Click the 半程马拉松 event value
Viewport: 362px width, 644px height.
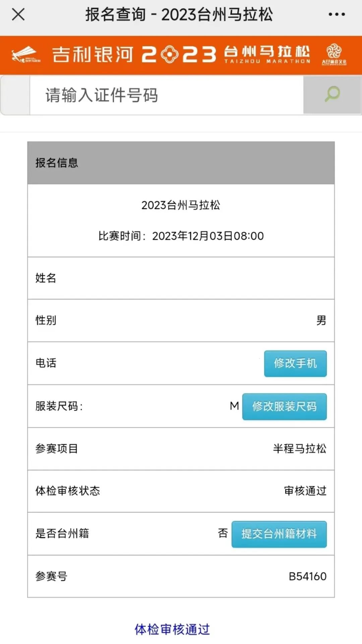[x=299, y=448]
